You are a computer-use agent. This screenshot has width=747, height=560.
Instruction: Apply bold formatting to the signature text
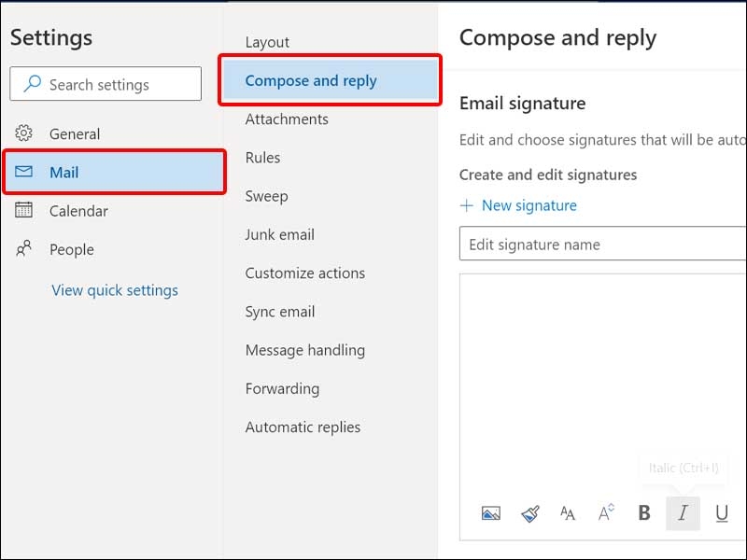(x=643, y=512)
